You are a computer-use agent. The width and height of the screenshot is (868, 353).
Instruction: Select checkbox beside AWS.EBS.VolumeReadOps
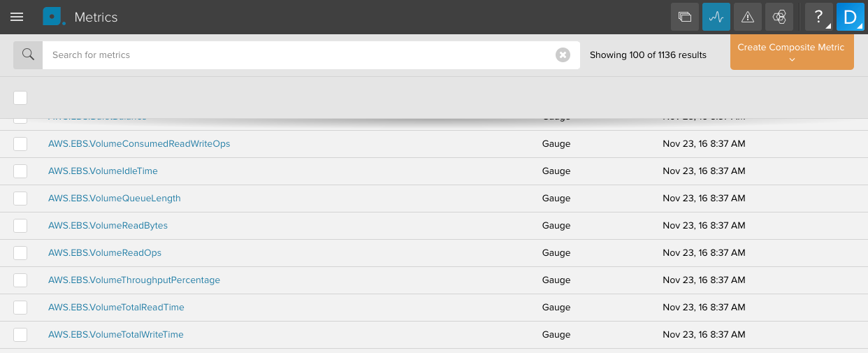click(20, 253)
